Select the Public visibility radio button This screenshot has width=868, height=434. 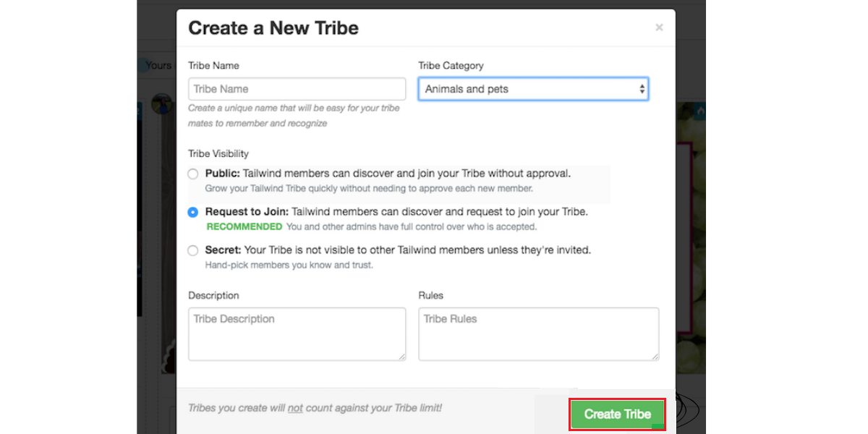pyautogui.click(x=192, y=174)
